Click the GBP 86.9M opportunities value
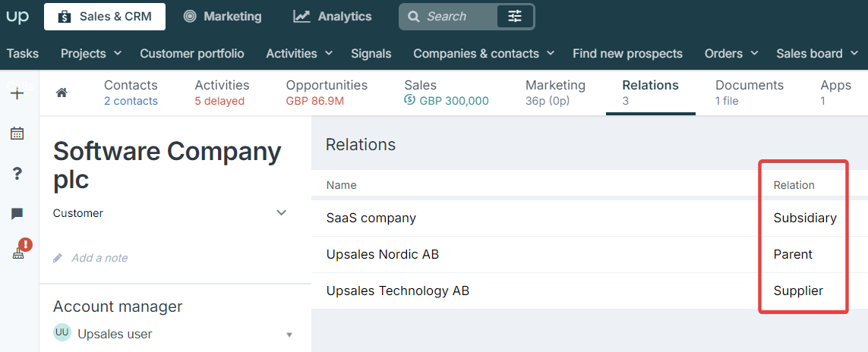This screenshot has height=352, width=868. pyautogui.click(x=315, y=101)
